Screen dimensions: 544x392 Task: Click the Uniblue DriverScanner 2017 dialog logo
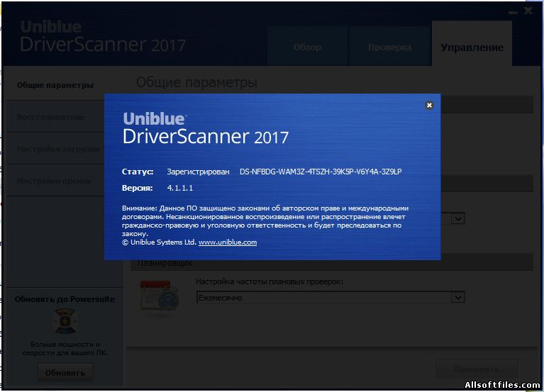[x=206, y=128]
